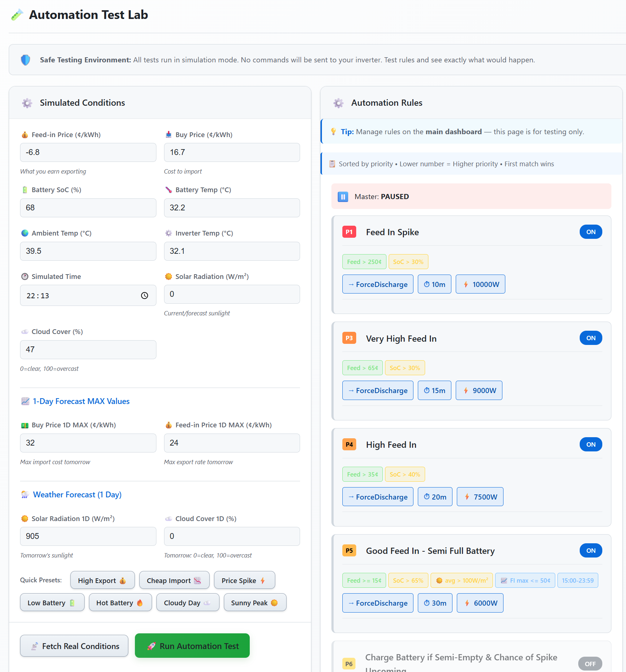Expand the Weather Forecast (1 Day) section
The width and height of the screenshot is (626, 672).
[x=77, y=494]
